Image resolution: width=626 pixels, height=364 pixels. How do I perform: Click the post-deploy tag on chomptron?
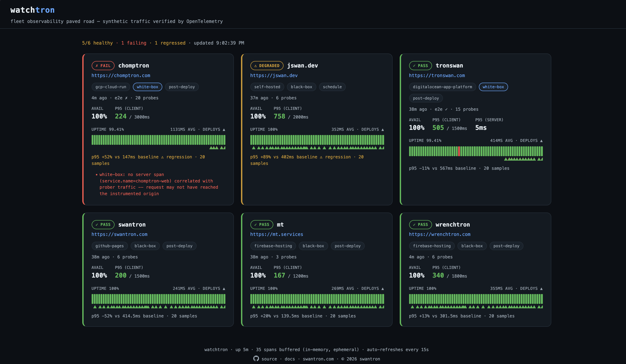click(x=182, y=87)
